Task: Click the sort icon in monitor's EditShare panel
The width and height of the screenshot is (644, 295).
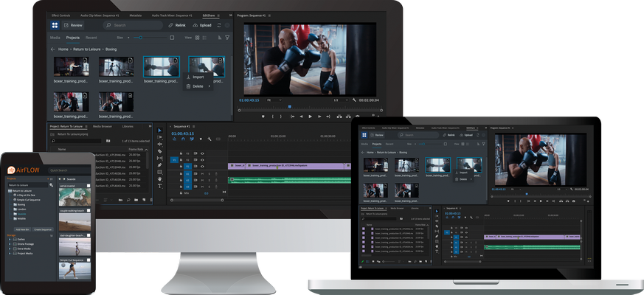Action: pyautogui.click(x=220, y=38)
